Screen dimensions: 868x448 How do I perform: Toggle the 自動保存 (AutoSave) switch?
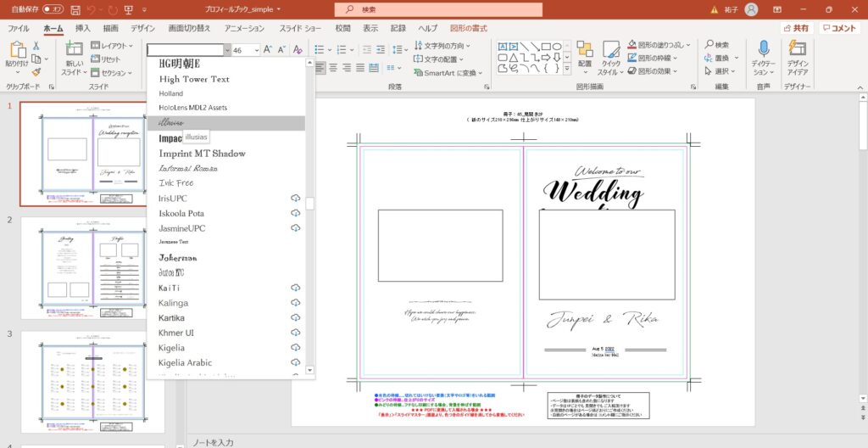(x=53, y=9)
